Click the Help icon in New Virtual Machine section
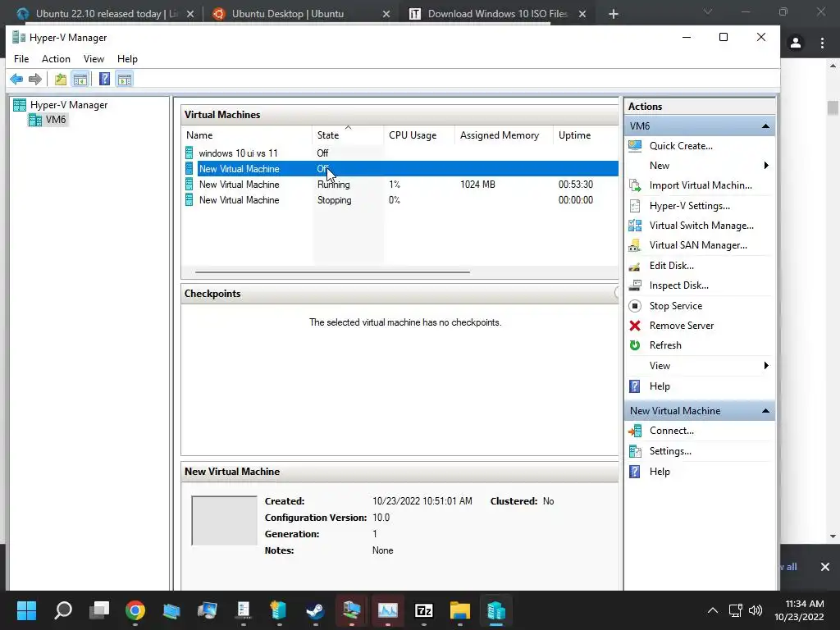The height and width of the screenshot is (630, 840). [635, 472]
